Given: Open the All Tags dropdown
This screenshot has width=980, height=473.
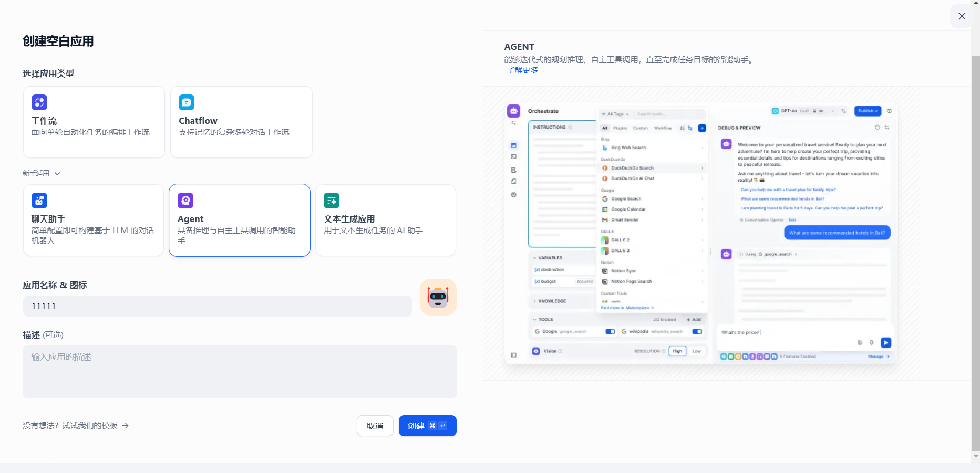Looking at the screenshot, I should pyautogui.click(x=614, y=114).
